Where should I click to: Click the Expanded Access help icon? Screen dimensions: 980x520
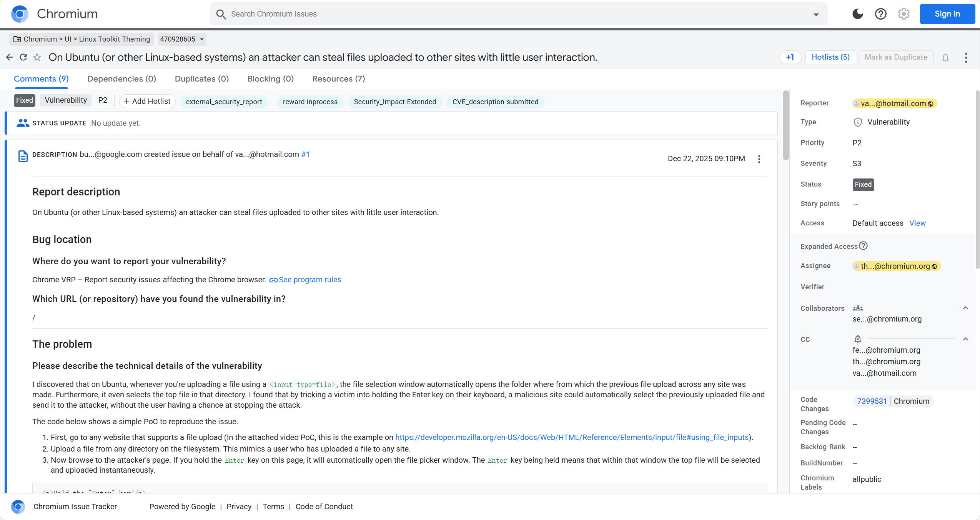(863, 246)
